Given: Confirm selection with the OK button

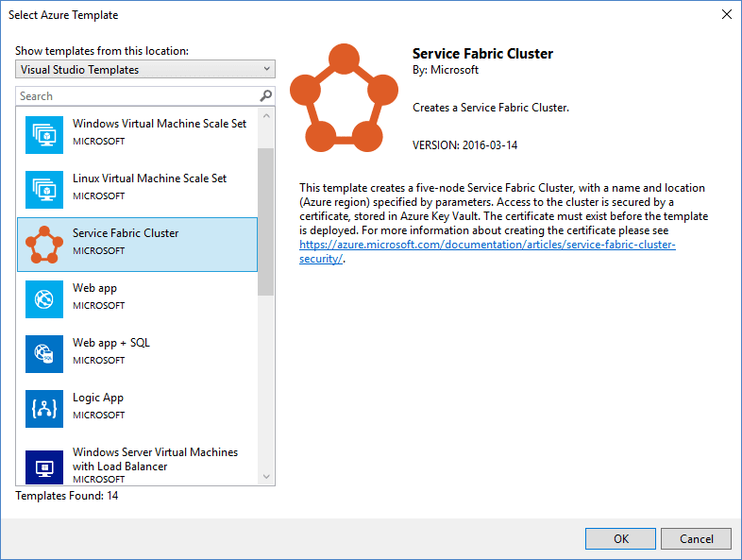Looking at the screenshot, I should [621, 538].
